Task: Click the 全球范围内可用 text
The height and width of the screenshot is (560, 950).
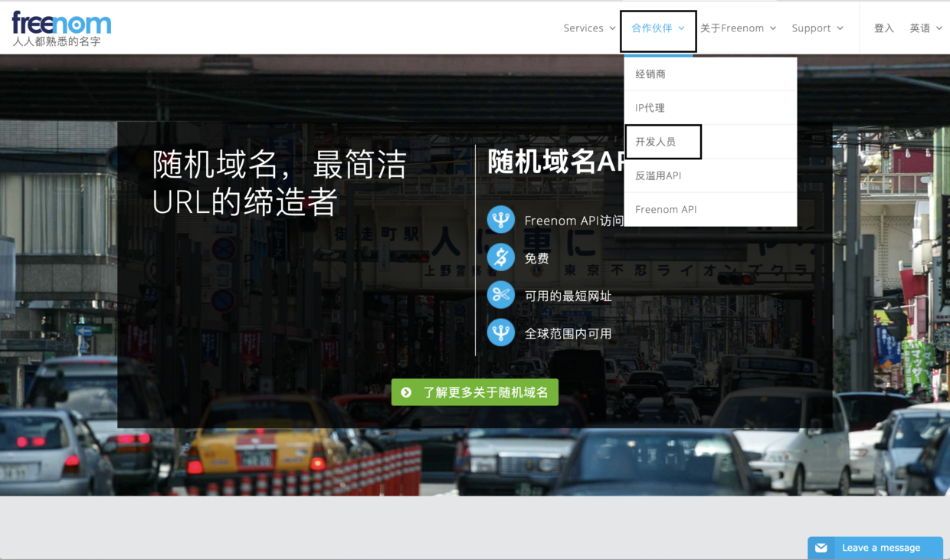Action: click(568, 333)
